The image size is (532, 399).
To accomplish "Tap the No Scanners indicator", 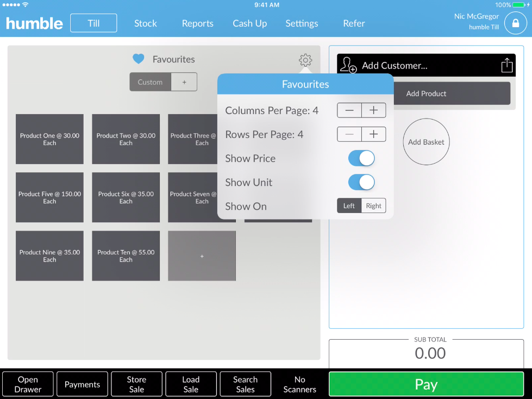I will click(x=299, y=384).
